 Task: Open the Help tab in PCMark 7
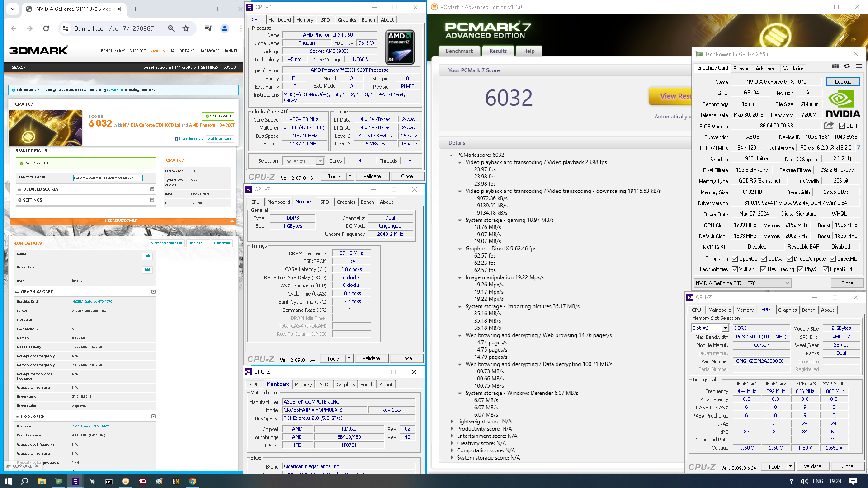click(529, 51)
